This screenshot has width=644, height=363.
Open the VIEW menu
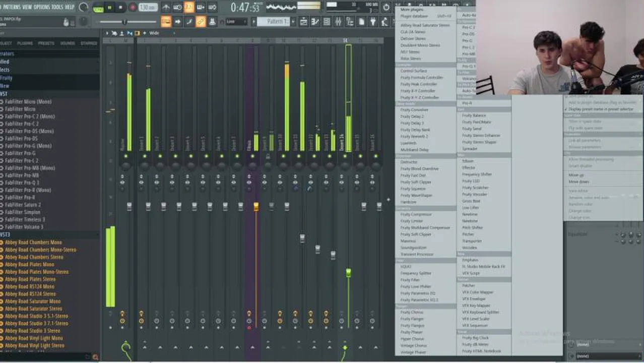tap(27, 7)
